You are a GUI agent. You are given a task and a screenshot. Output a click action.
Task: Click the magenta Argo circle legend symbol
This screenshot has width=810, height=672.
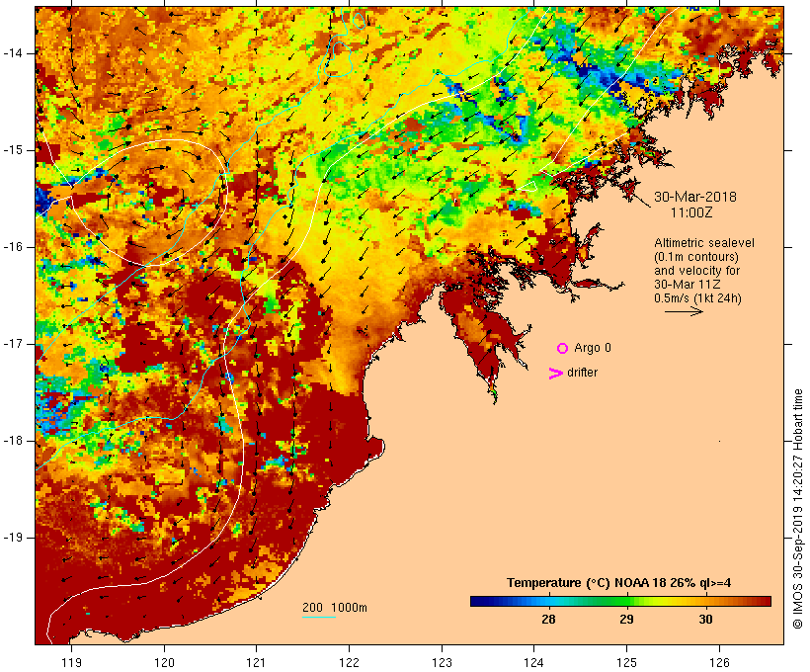click(563, 349)
